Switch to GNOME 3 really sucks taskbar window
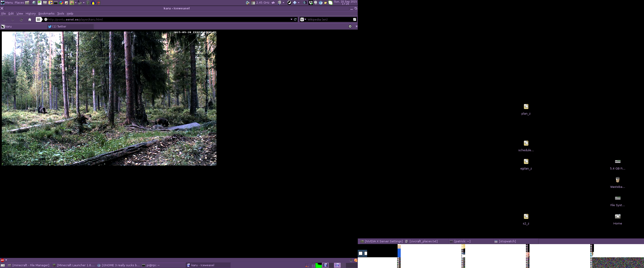 tap(119, 265)
